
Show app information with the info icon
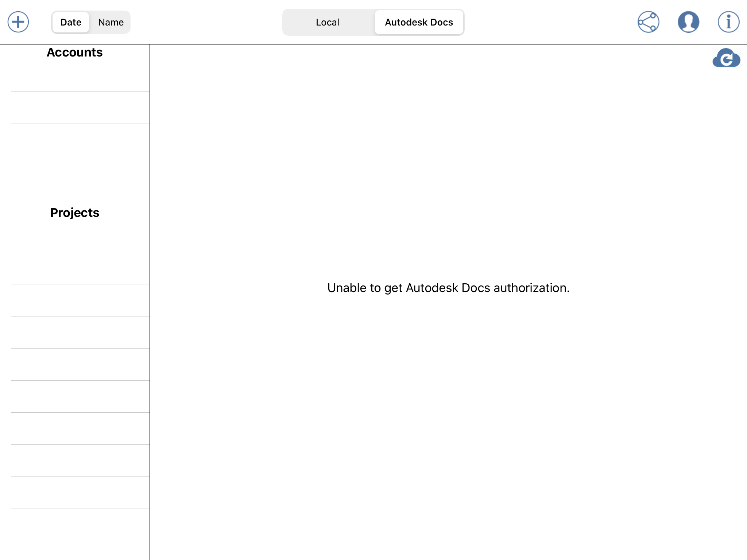728,22
